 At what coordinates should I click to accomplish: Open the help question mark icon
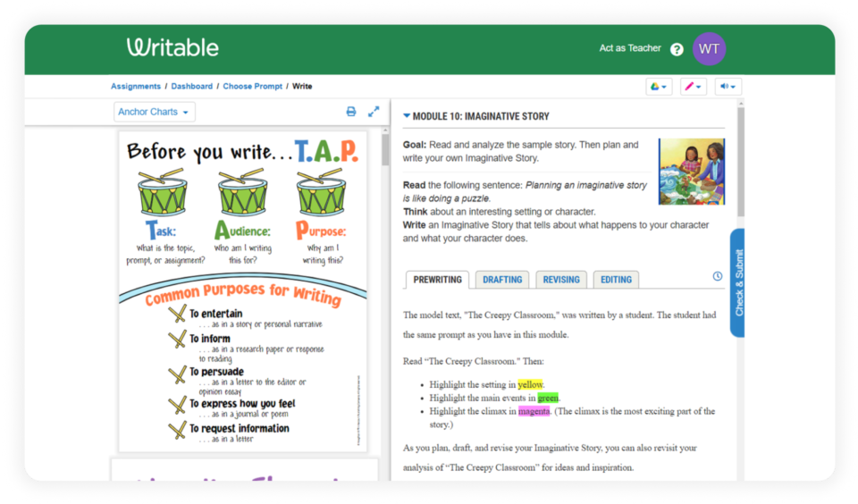click(x=677, y=49)
